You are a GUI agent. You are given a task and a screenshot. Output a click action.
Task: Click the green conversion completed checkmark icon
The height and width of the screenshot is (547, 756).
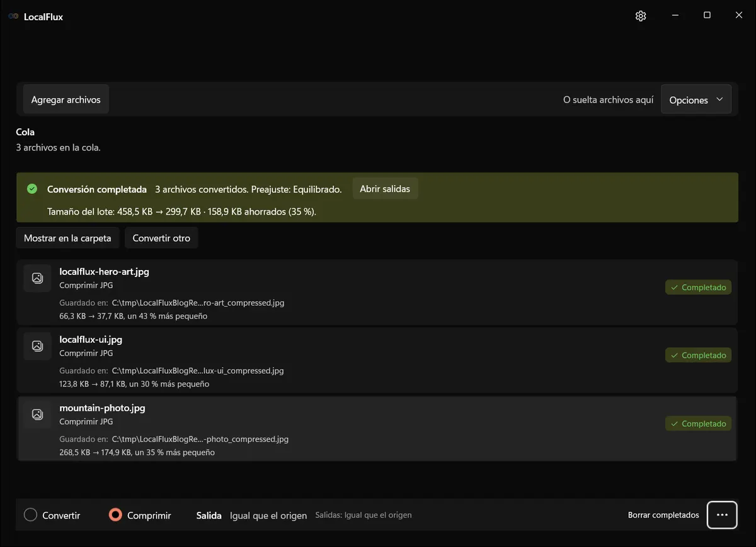click(32, 189)
